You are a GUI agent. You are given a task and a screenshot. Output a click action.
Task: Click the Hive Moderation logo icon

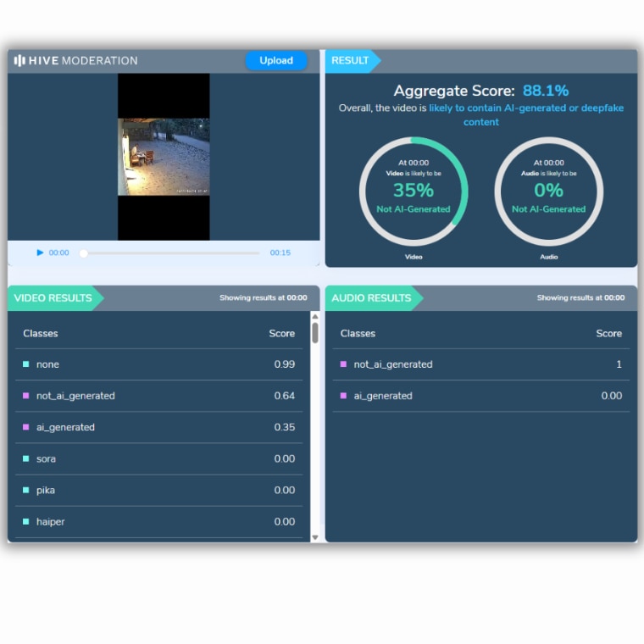(19, 61)
